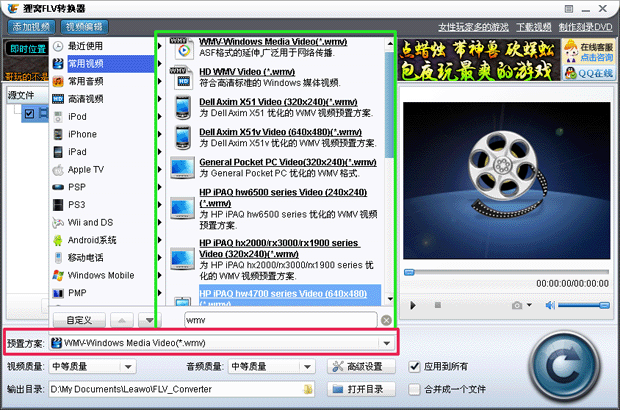Open the 音频质量 dropdown
The image size is (620, 410).
click(x=307, y=367)
